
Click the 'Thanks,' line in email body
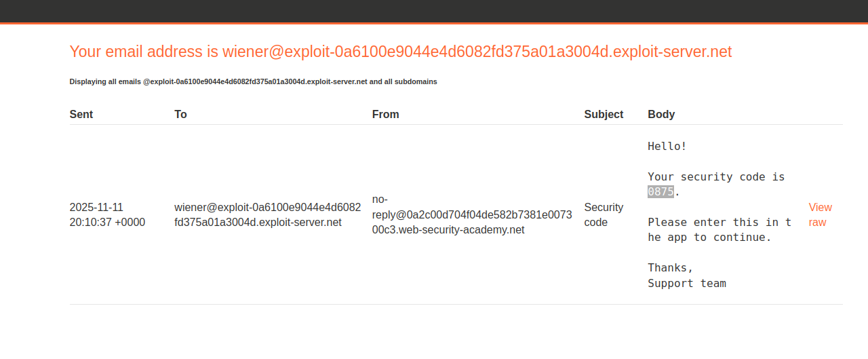(x=671, y=268)
